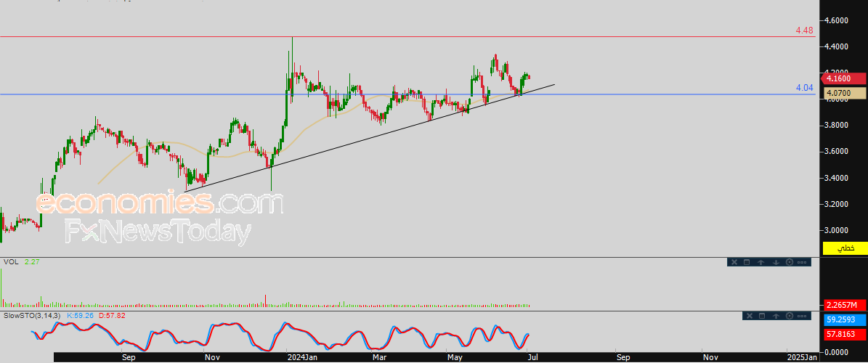Click the yellow scale mode button
Image resolution: width=868 pixels, height=363 pixels.
[x=844, y=248]
